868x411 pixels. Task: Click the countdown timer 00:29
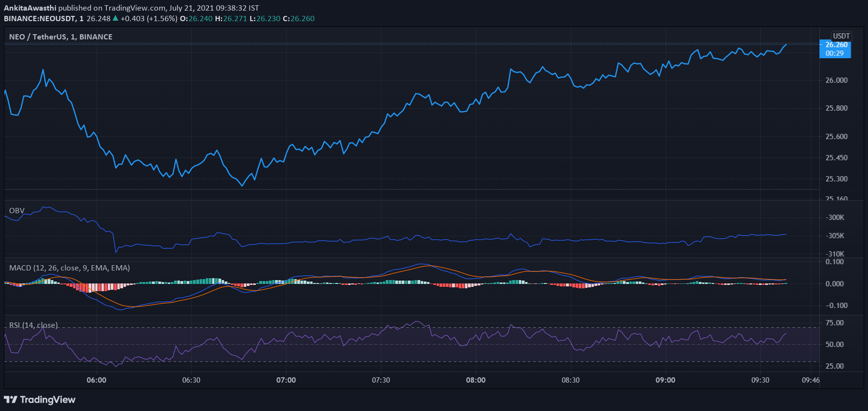[835, 53]
